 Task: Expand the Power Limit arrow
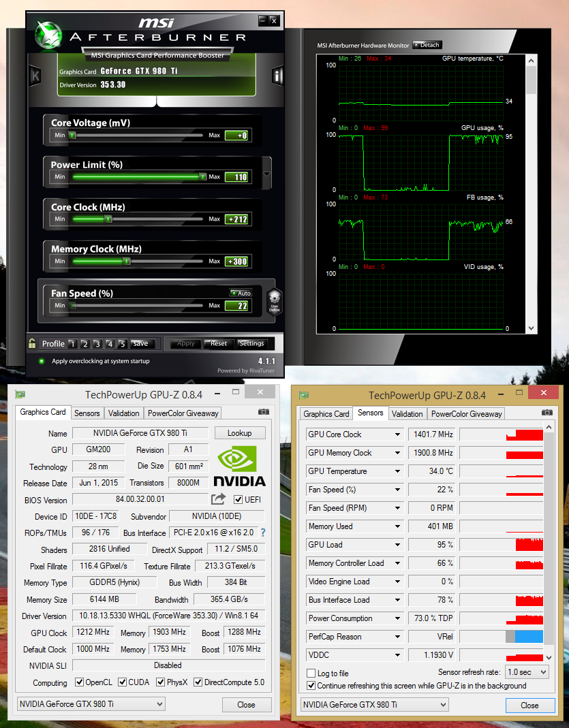tap(266, 174)
